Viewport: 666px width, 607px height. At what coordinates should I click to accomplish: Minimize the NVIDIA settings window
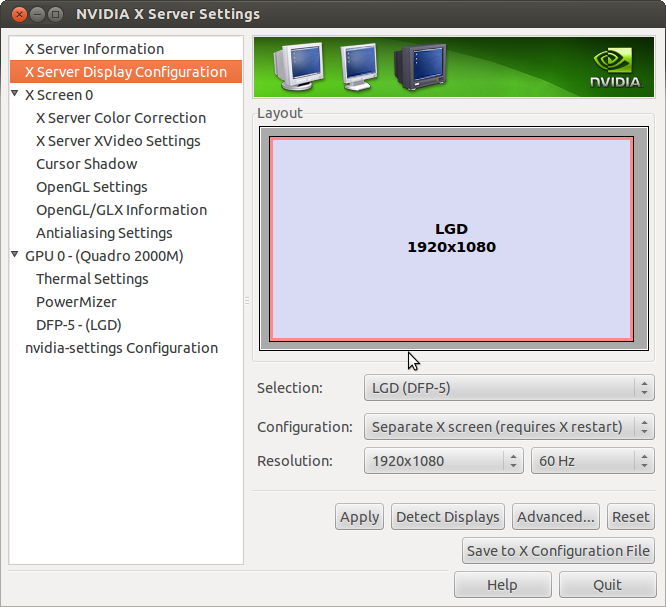click(37, 14)
